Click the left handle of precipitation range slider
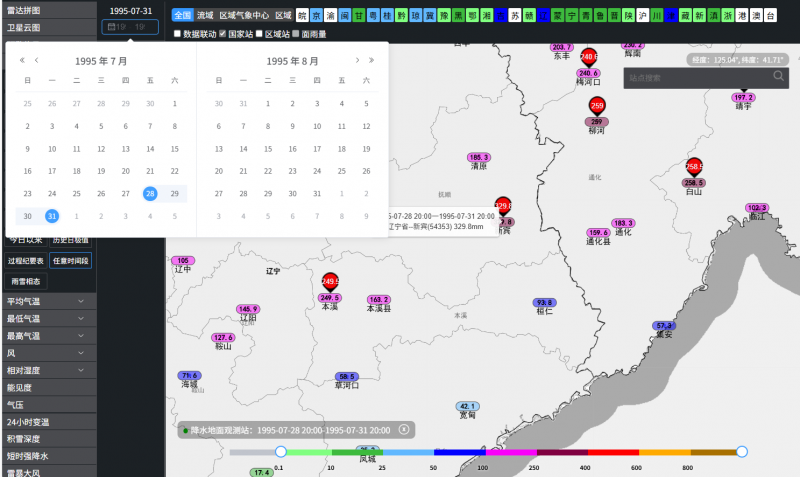Viewport: 800px width, 477px height. 280,452
